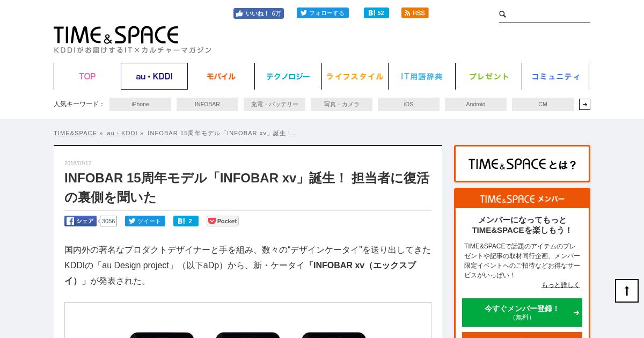
Task: Open the コミュニティ navigation tab
Action: (x=555, y=76)
